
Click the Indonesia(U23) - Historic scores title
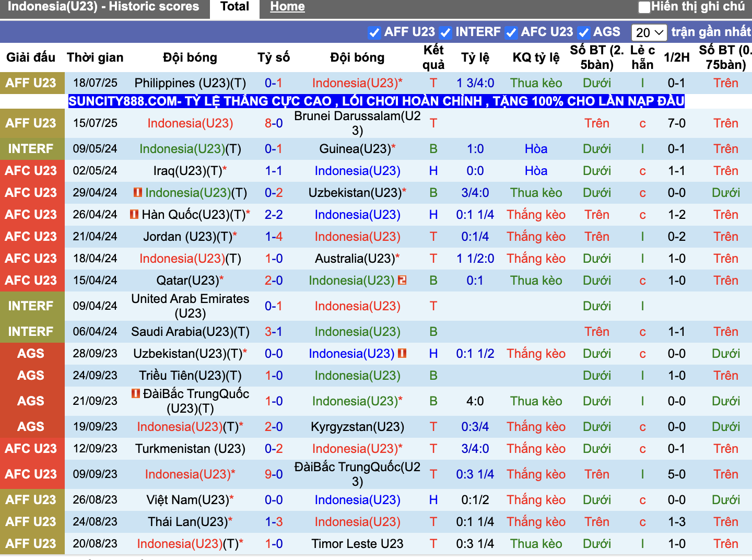103,7
